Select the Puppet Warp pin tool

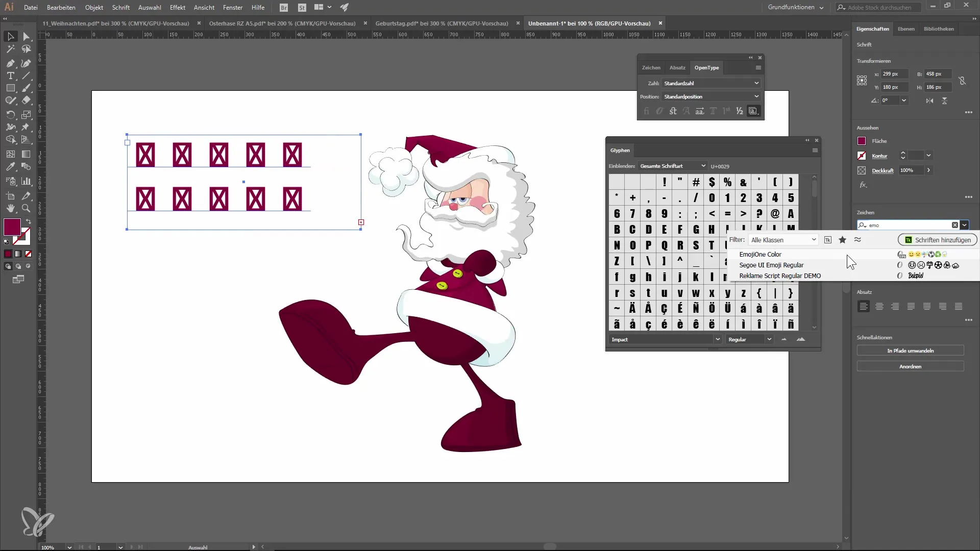[27, 127]
